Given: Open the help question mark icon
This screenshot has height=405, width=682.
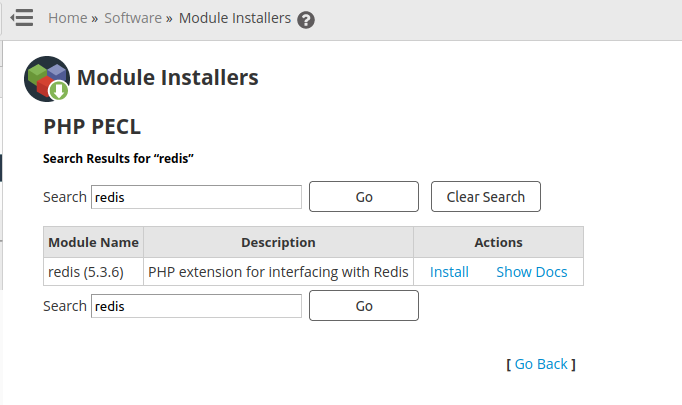Looking at the screenshot, I should tap(306, 20).
